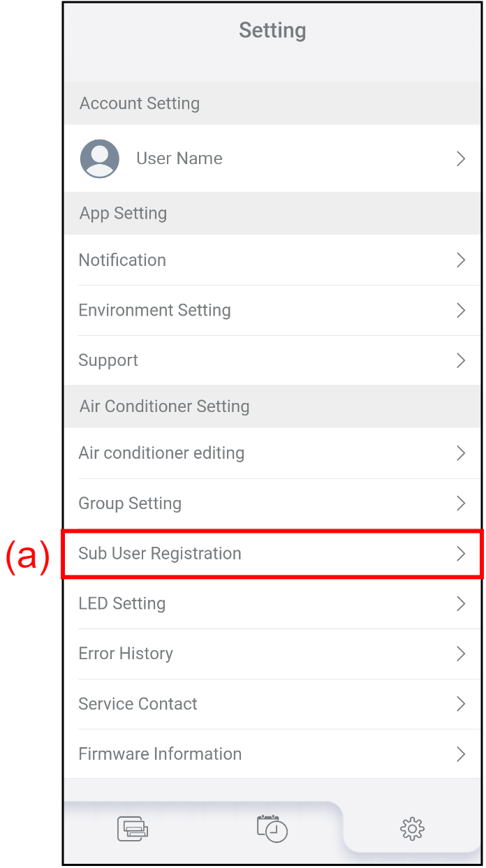This screenshot has width=486, height=868.
Task: Tap the App Setting section header
Action: pyautogui.click(x=123, y=213)
